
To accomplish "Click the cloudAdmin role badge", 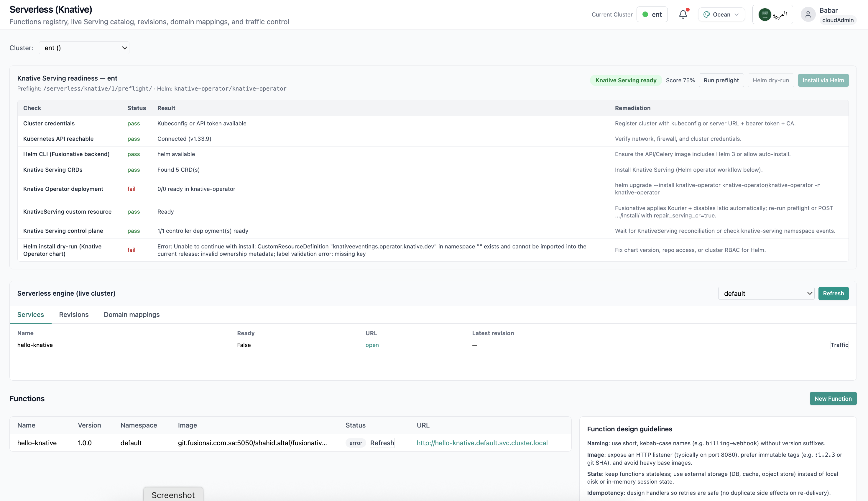I will click(x=838, y=20).
